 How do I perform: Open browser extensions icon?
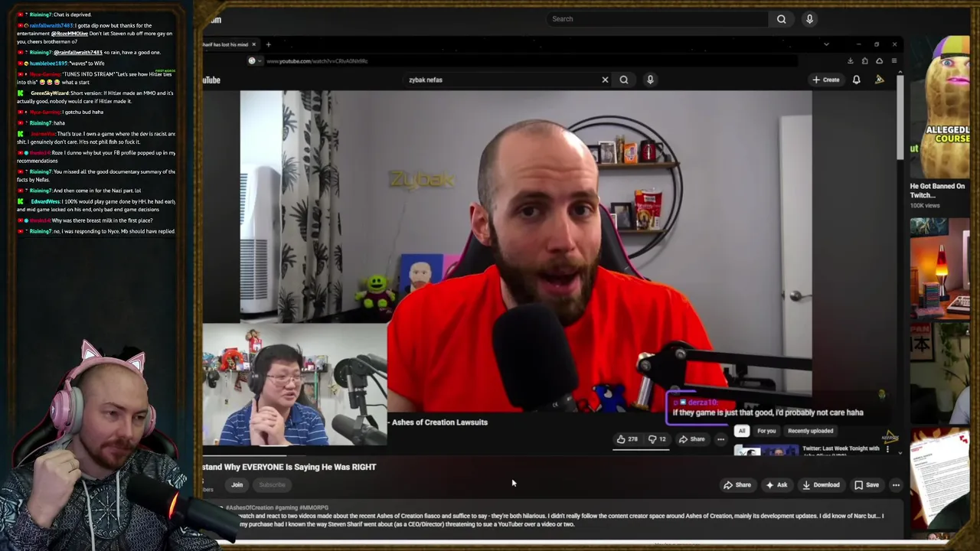click(864, 61)
